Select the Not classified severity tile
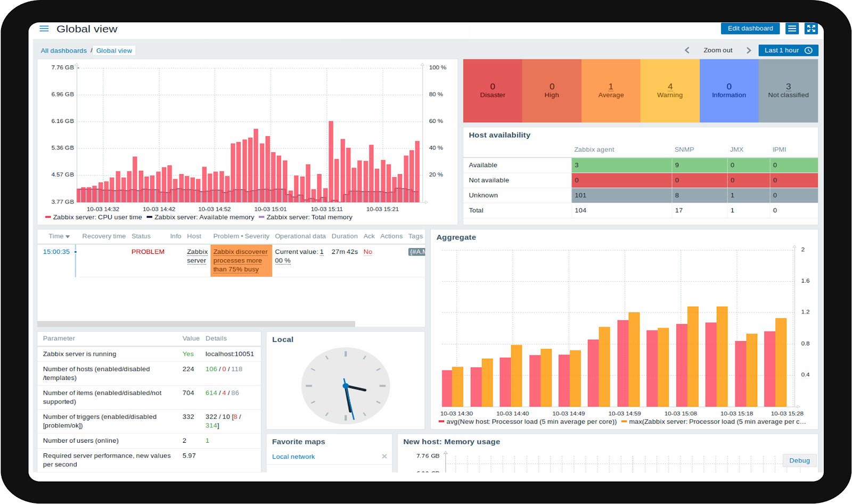The height and width of the screenshot is (504, 852). (788, 91)
